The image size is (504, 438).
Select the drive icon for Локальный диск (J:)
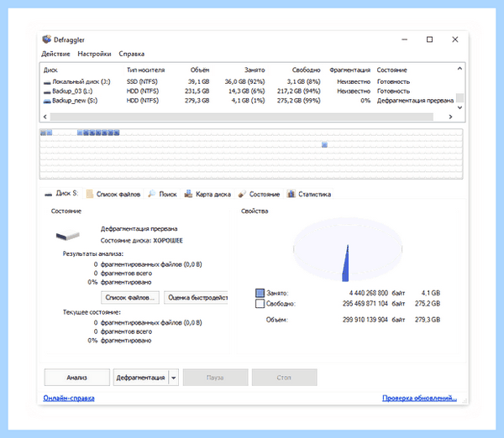pos(47,82)
